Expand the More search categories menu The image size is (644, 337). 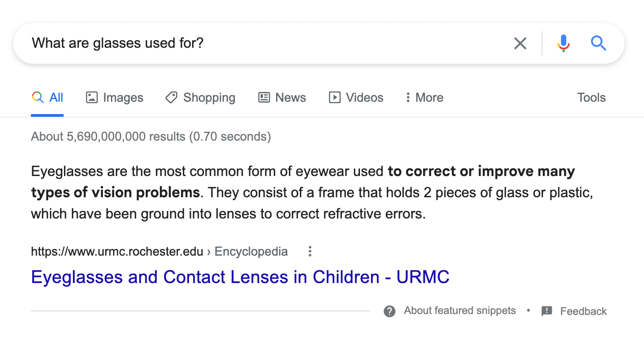pos(424,98)
